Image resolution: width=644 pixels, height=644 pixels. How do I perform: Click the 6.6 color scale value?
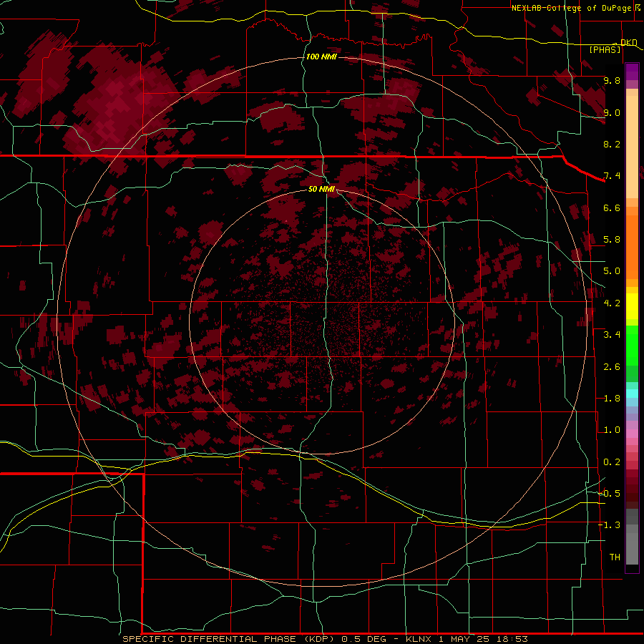(612, 208)
